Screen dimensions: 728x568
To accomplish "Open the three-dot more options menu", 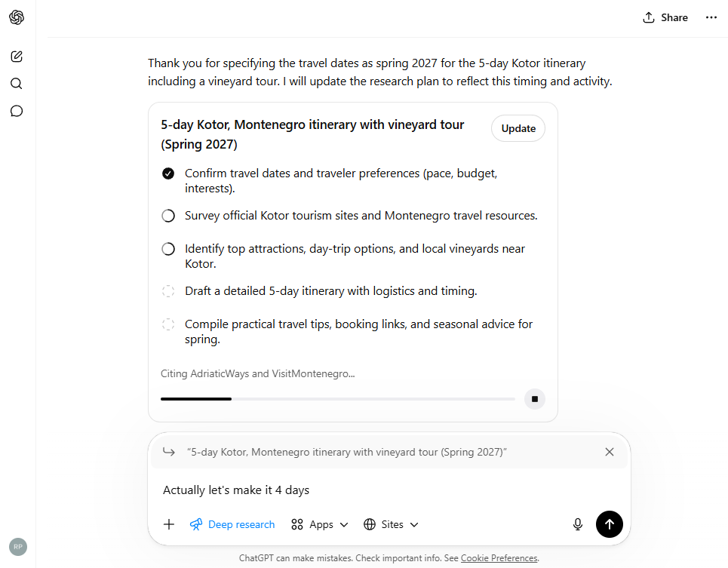I will pos(711,17).
